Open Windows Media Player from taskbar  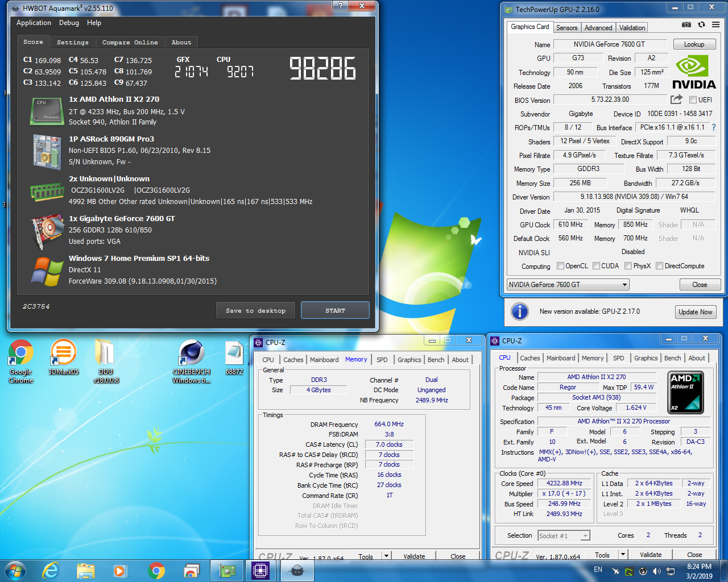pos(119,571)
